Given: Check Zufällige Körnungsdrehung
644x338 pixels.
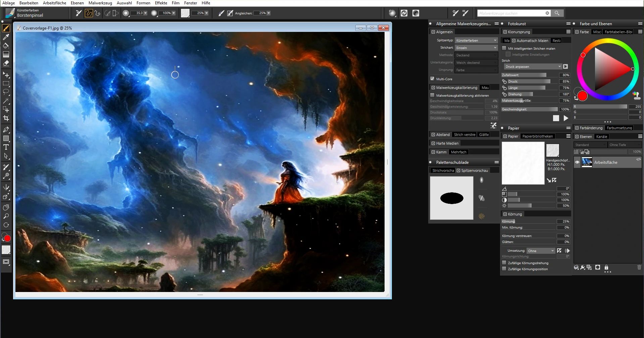Looking at the screenshot, I should pyautogui.click(x=504, y=263).
